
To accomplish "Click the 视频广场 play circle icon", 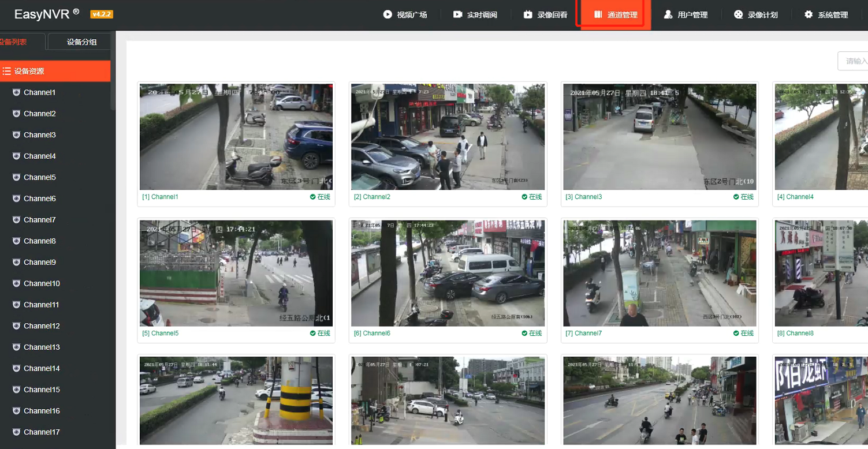I will pos(388,14).
